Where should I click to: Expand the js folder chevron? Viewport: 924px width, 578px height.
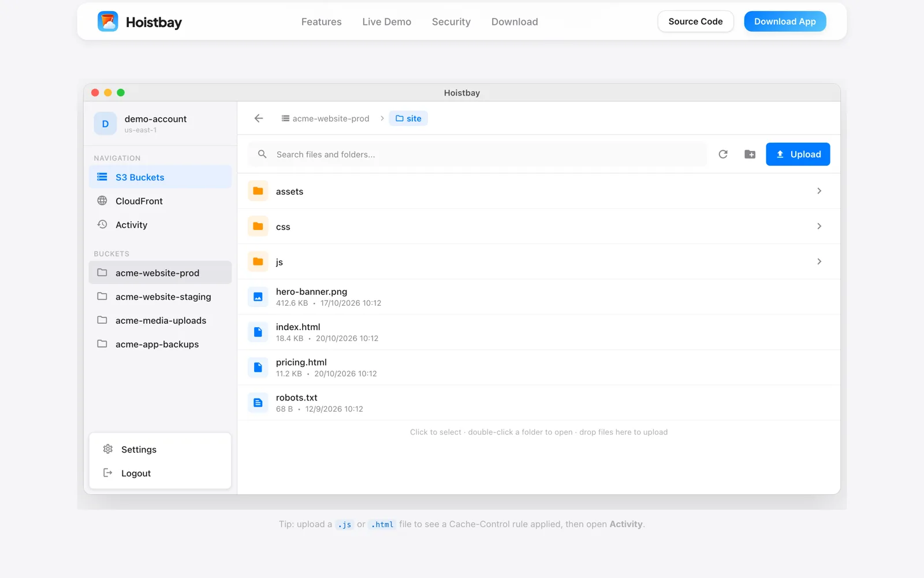[819, 262]
